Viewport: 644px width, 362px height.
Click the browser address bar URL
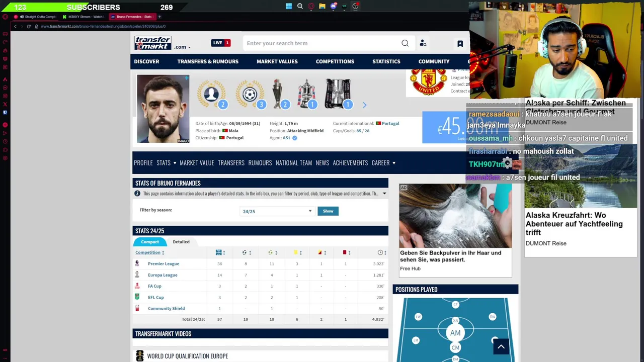[103, 26]
